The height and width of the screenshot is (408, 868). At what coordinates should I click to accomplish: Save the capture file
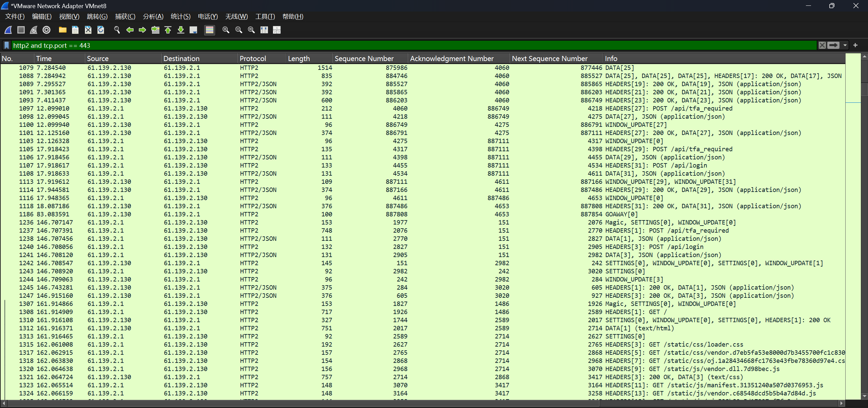(x=75, y=30)
